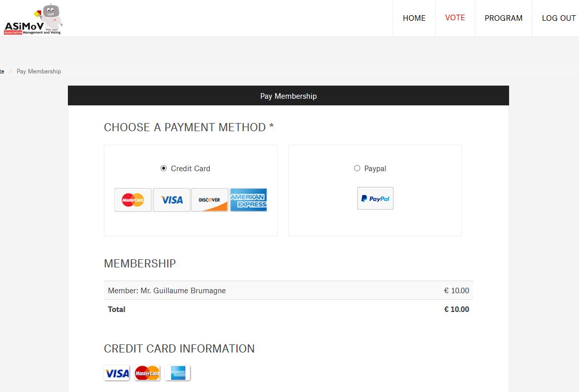
Task: Select the Credit Card radio button
Action: [164, 168]
